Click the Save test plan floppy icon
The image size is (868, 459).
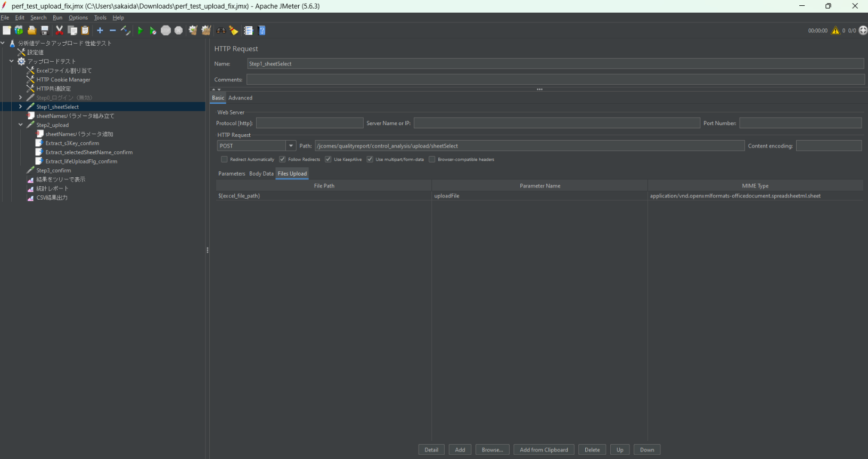pos(45,31)
